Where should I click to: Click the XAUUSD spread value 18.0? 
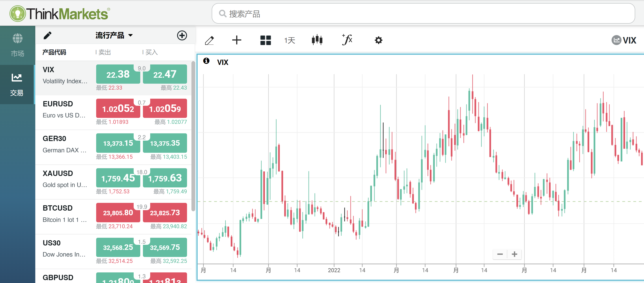tap(142, 172)
